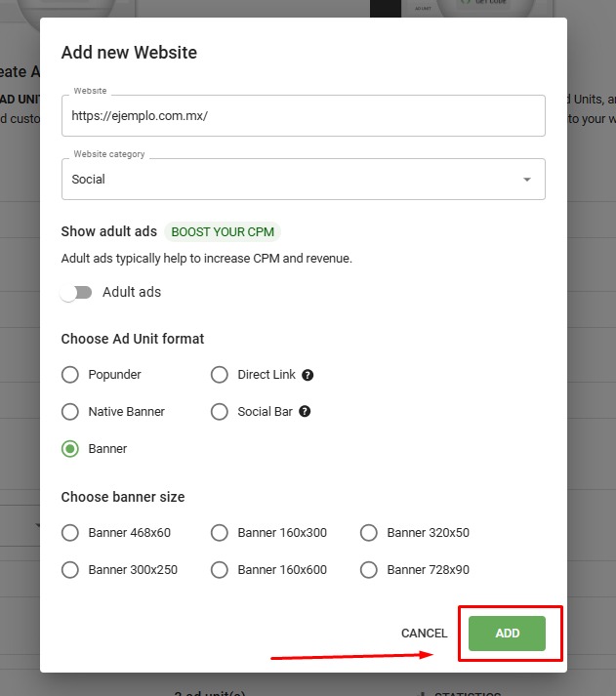Choose the Social Bar ad format

pos(220,412)
